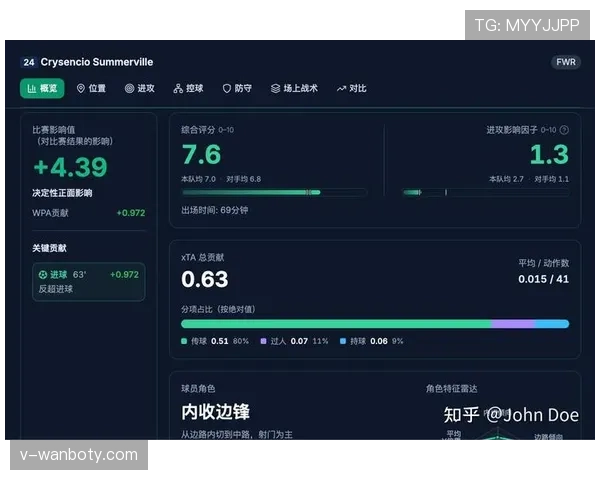Click the 对手均 6.8 rating text

click(x=244, y=179)
